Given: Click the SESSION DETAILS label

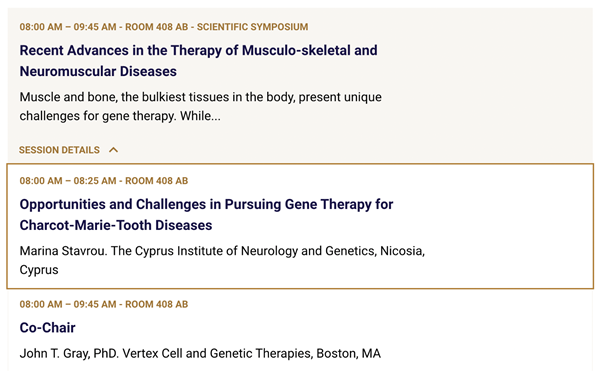Looking at the screenshot, I should point(59,150).
